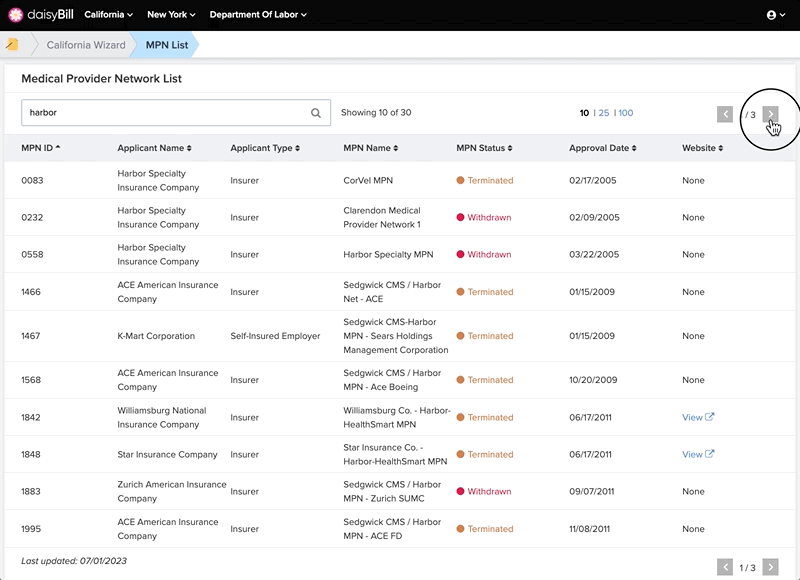
Task: Expand the New York dropdown menu
Action: tap(171, 15)
